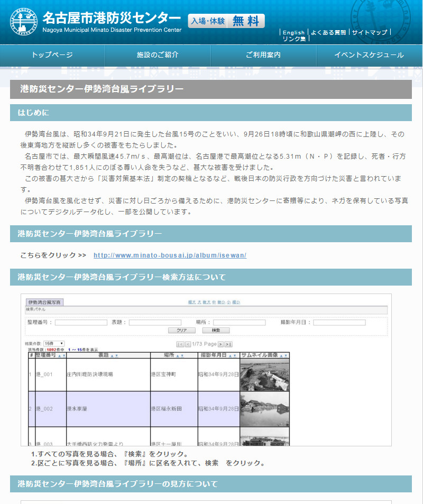The image size is (423, 504).
Task: Click the 場所 column header
Action: [174, 355]
